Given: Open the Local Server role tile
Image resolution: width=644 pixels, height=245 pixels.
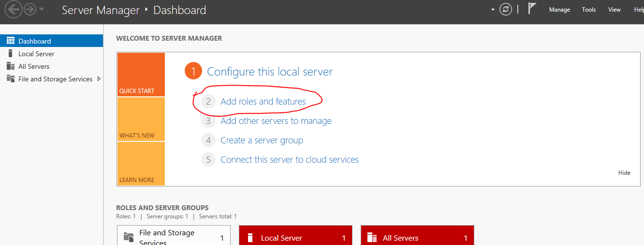Looking at the screenshot, I should pos(295,235).
